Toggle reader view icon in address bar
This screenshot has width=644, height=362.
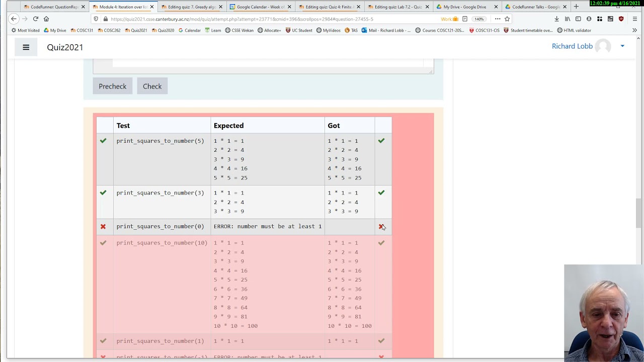point(465,19)
